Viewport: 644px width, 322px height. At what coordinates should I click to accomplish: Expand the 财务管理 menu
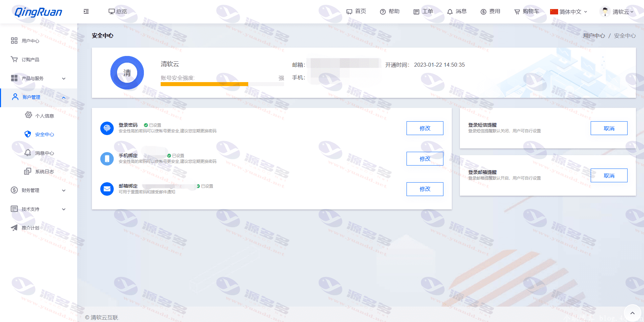tap(39, 190)
